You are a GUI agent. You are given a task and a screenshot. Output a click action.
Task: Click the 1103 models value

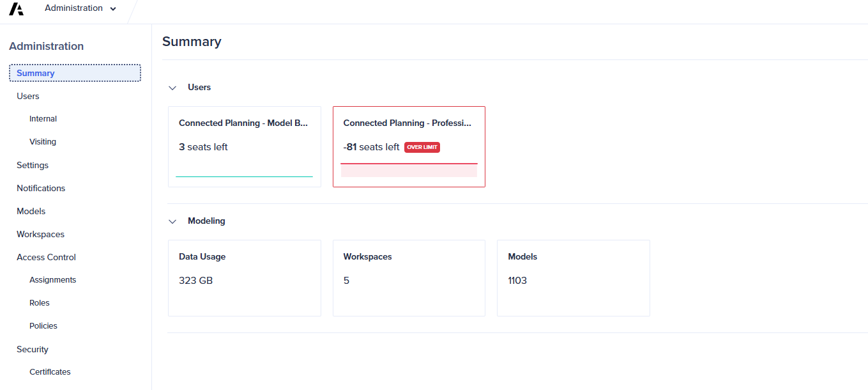pyautogui.click(x=517, y=281)
